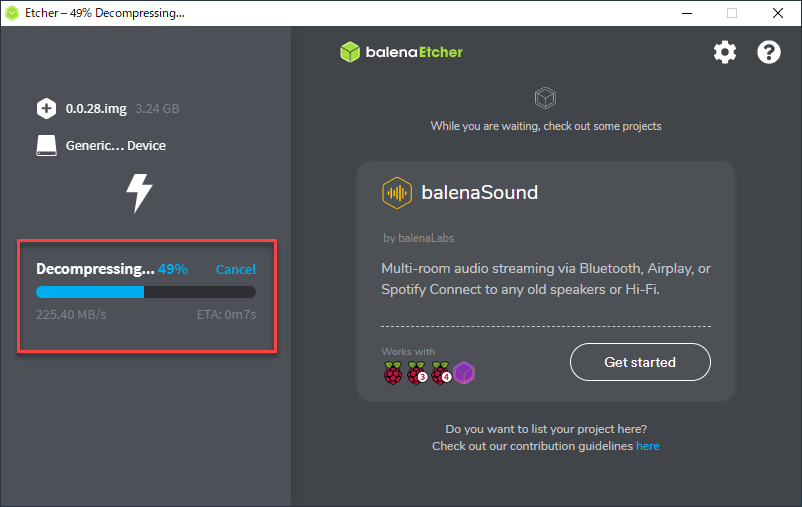This screenshot has width=802, height=507.
Task: Click the blue decompressing progress bar
Action: coord(146,292)
